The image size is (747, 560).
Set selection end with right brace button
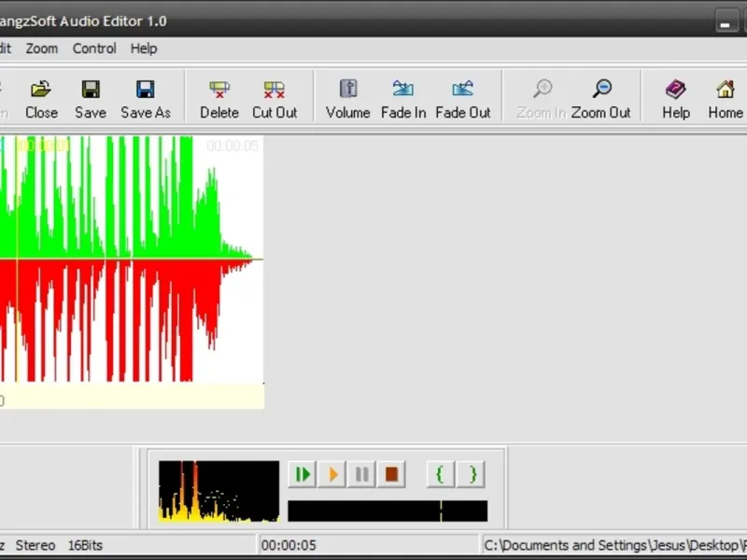coord(472,474)
